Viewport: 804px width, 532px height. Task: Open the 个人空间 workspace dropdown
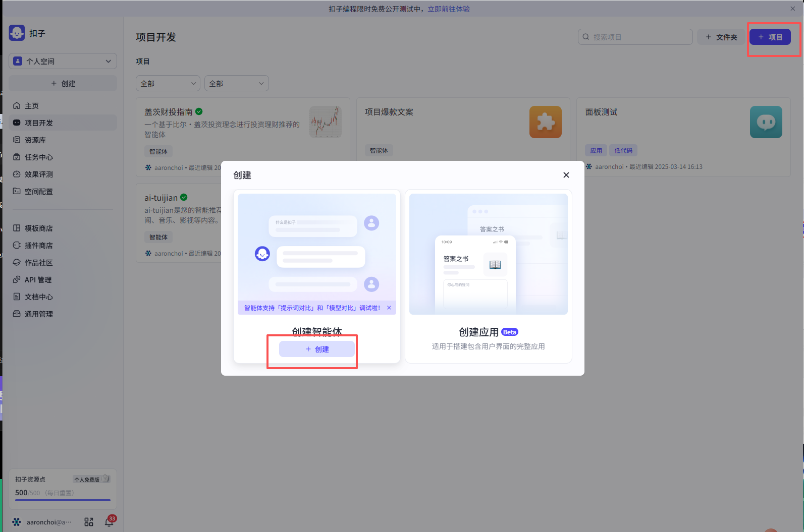pos(63,61)
